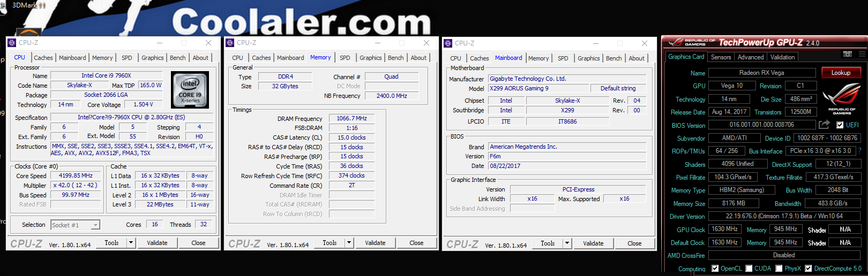Open Tools dropdown arrow in the Memory tab window
Viewport: 868px width, 276px height.
pyautogui.click(x=349, y=243)
